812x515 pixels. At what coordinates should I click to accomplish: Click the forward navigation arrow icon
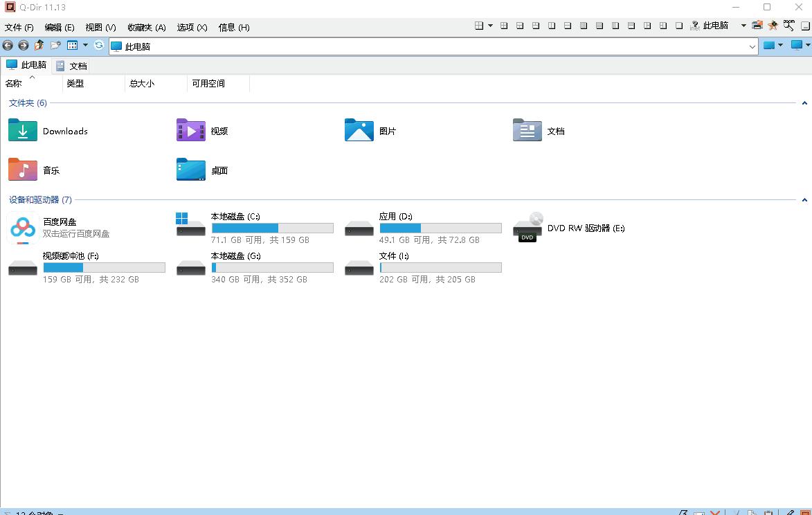tap(24, 46)
